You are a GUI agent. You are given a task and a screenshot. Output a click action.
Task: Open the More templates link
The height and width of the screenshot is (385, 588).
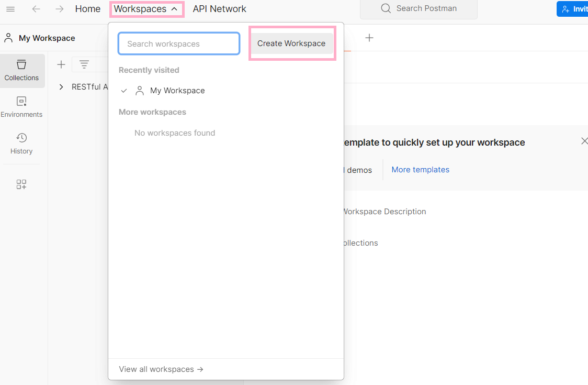pos(421,170)
